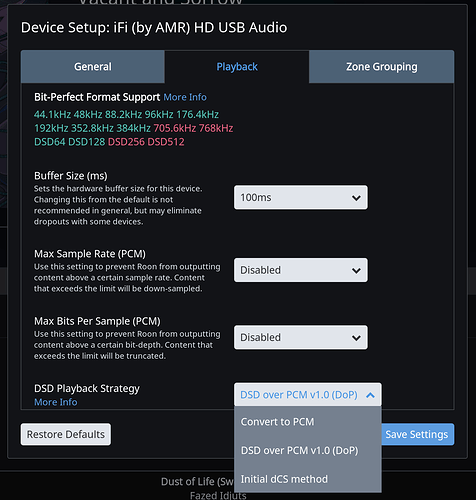Collapse the DSD Playback Strategy dropdown
This screenshot has height=500, width=476.
click(x=308, y=395)
